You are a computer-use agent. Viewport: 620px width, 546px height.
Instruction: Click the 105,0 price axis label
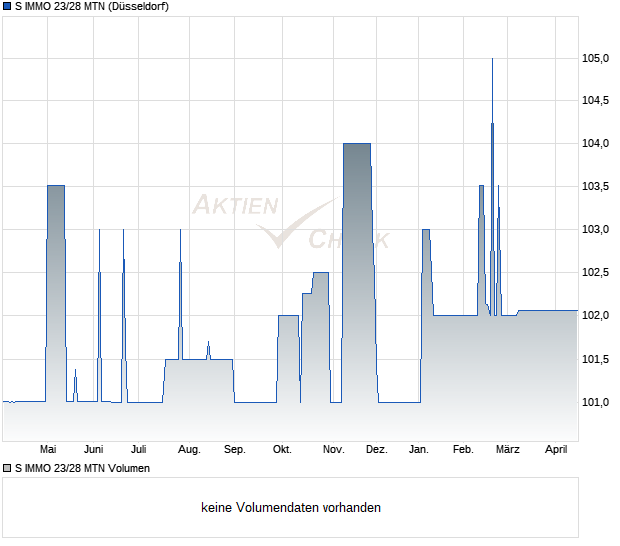(x=595, y=58)
